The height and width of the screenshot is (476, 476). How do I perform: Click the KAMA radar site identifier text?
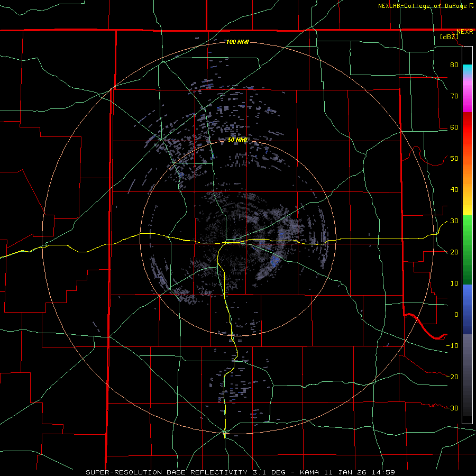click(x=309, y=472)
